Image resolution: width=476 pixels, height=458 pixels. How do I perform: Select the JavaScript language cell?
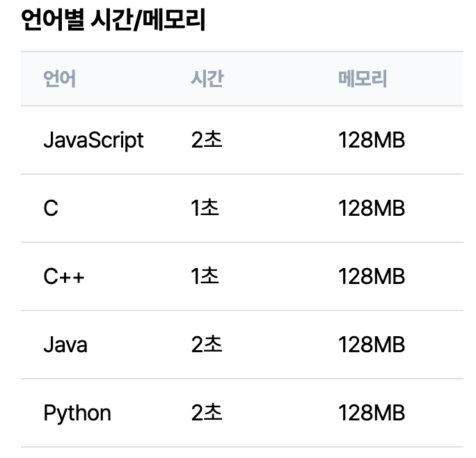[93, 141]
